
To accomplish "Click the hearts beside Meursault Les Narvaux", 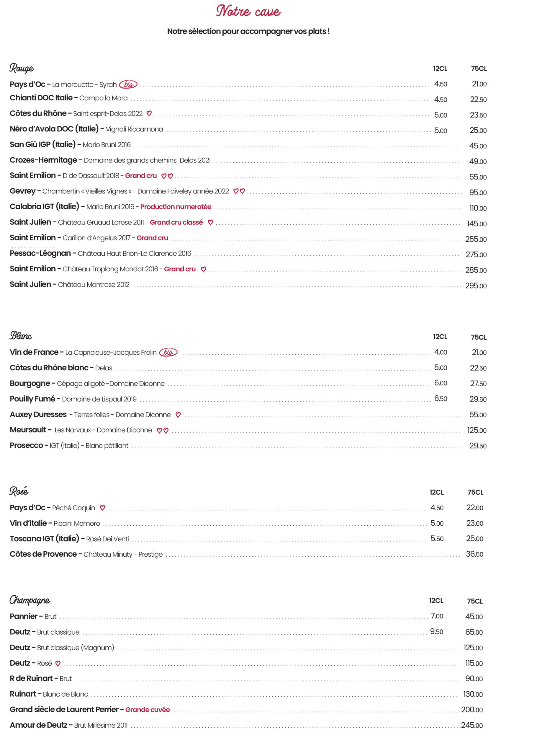I will (162, 431).
